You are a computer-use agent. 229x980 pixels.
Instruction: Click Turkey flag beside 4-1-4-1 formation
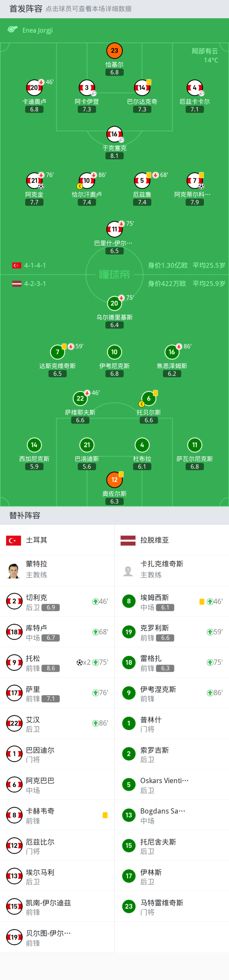[x=17, y=265]
